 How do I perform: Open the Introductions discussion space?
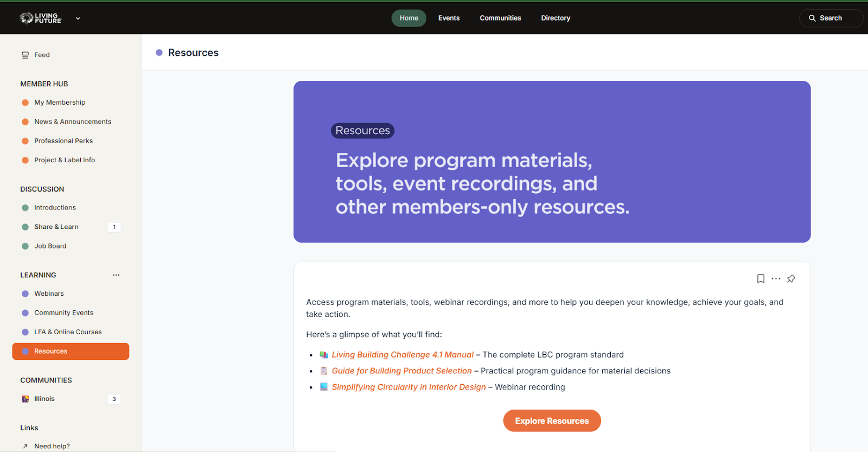click(x=71, y=208)
